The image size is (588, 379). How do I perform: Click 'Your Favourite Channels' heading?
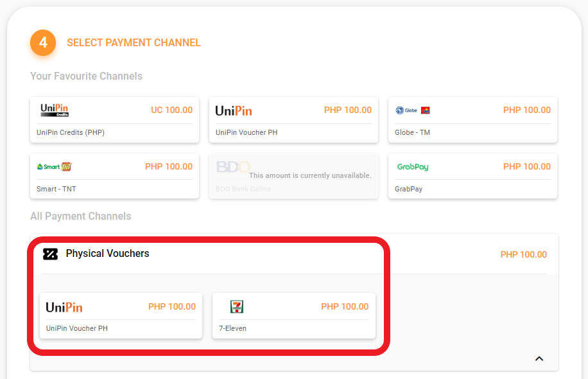click(x=86, y=76)
